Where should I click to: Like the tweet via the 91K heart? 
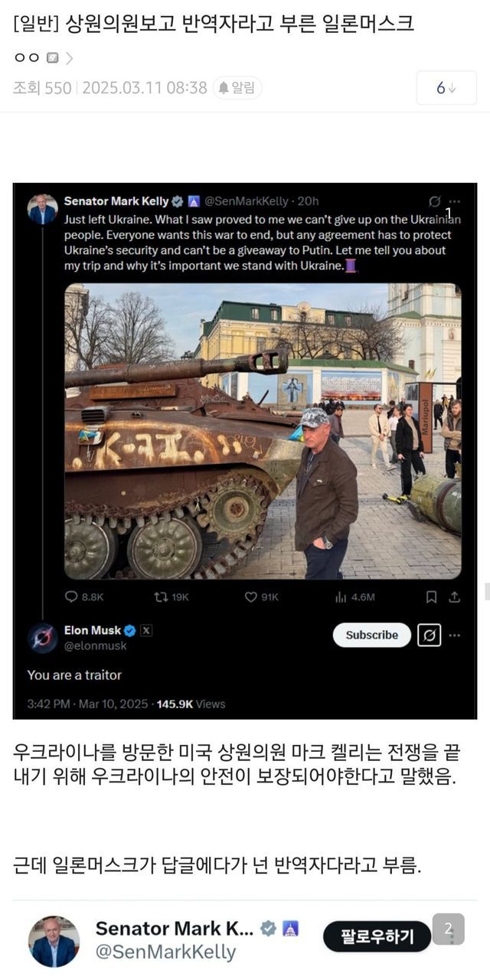coord(250,597)
